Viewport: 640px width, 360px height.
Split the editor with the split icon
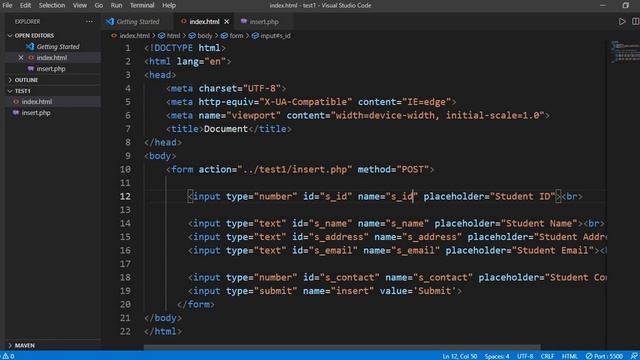point(636,22)
